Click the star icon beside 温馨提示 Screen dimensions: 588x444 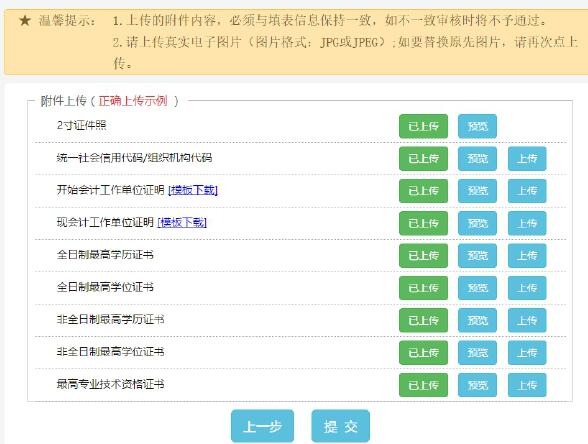[x=25, y=21]
